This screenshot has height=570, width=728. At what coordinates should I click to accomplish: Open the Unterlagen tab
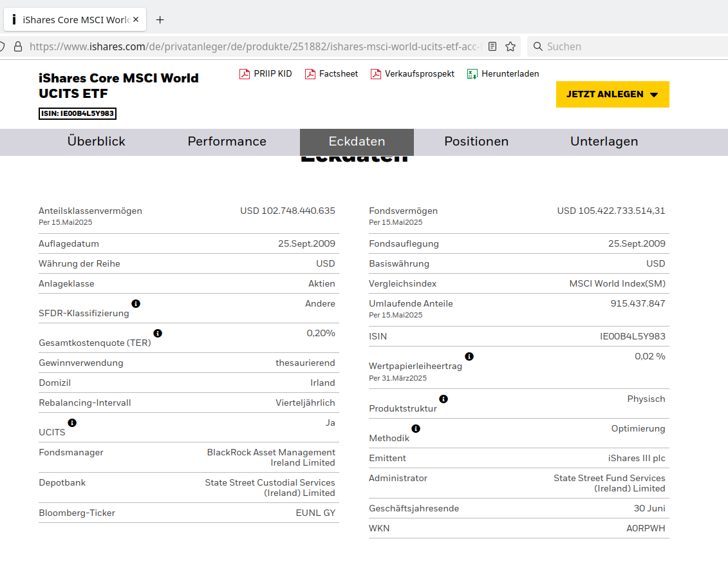pyautogui.click(x=604, y=142)
